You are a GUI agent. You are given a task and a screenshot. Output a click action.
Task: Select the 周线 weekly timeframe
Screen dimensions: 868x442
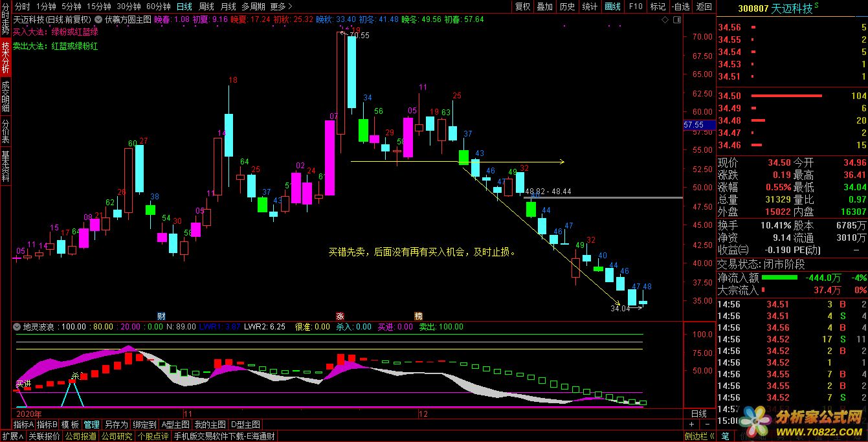point(206,6)
